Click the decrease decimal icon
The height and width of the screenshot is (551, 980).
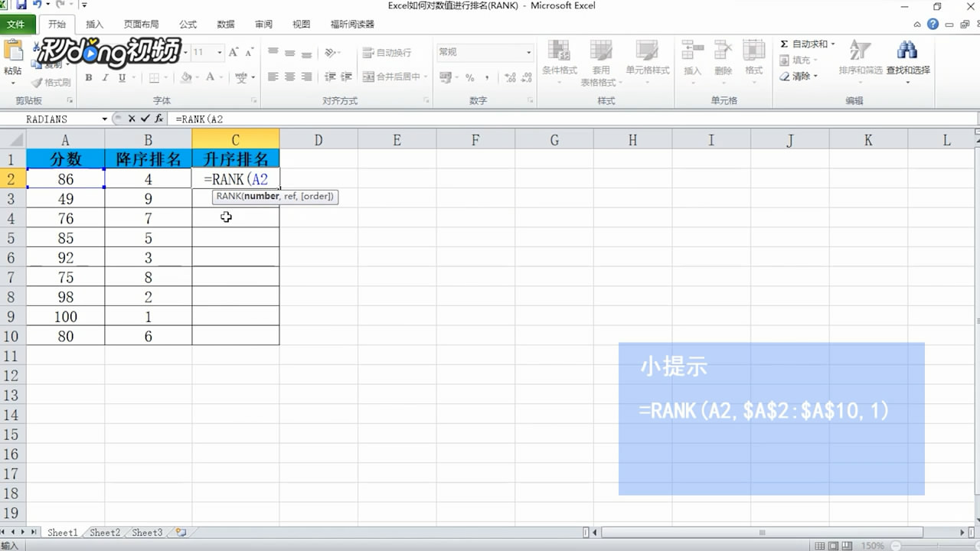[x=524, y=77]
